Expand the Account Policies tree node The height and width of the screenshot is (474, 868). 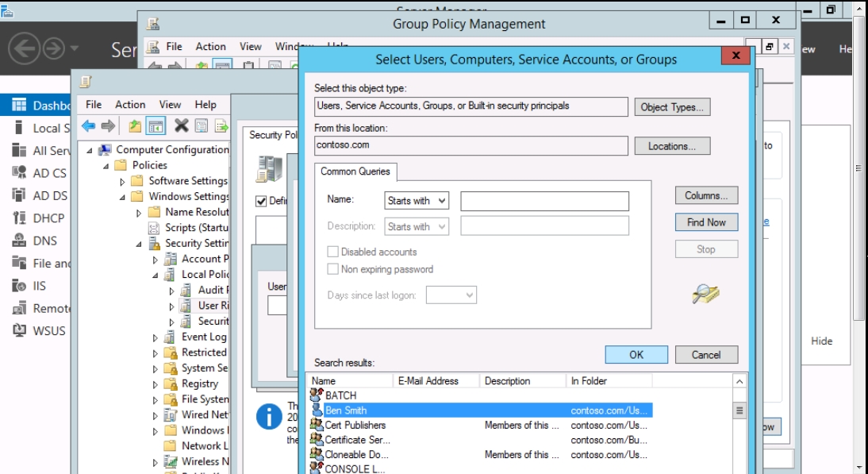[x=156, y=260]
